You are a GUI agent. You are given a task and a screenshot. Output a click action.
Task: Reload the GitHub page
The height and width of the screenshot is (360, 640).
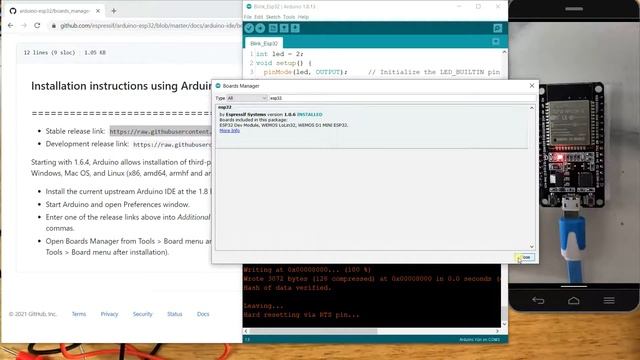coord(37,25)
